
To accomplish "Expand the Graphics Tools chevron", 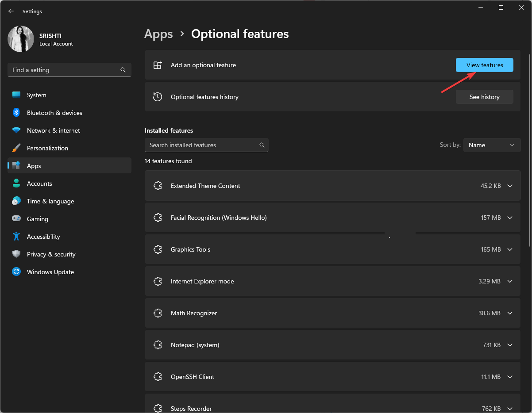I will (x=510, y=249).
